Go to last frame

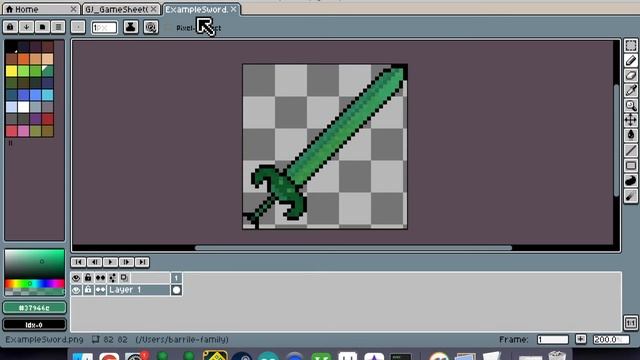(142, 262)
